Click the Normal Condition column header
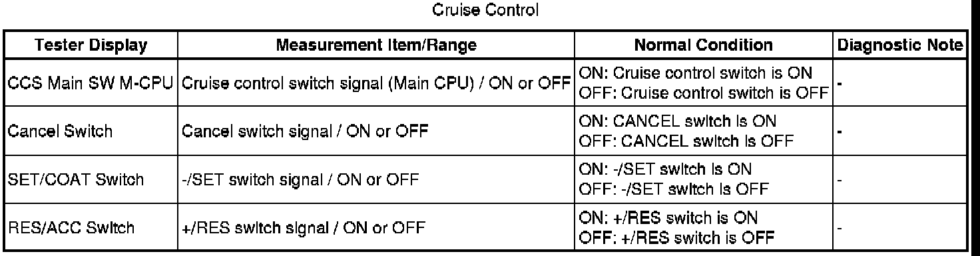This screenshot has width=980, height=256. pyautogui.click(x=704, y=46)
